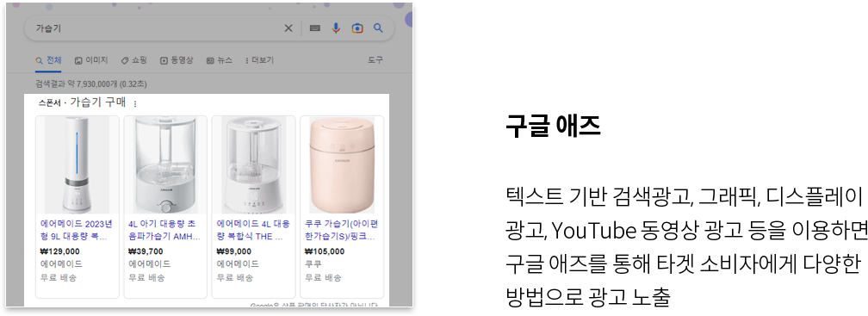Open the 뉴스 results tab
This screenshot has width=868, height=316.
(x=220, y=60)
